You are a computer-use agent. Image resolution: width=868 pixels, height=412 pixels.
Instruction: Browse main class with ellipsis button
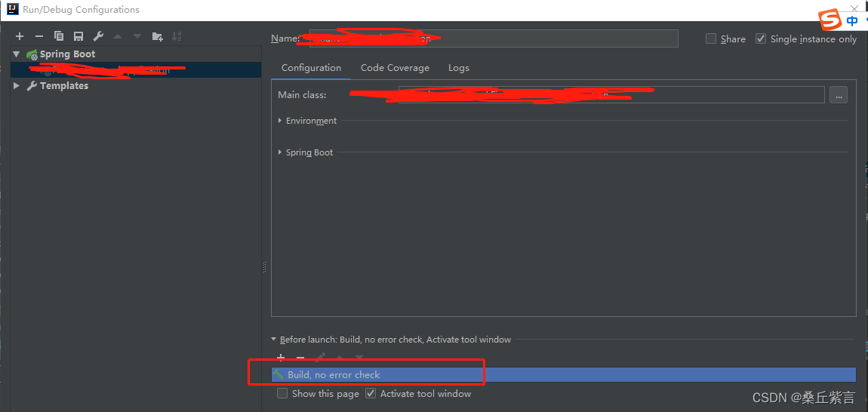(838, 94)
